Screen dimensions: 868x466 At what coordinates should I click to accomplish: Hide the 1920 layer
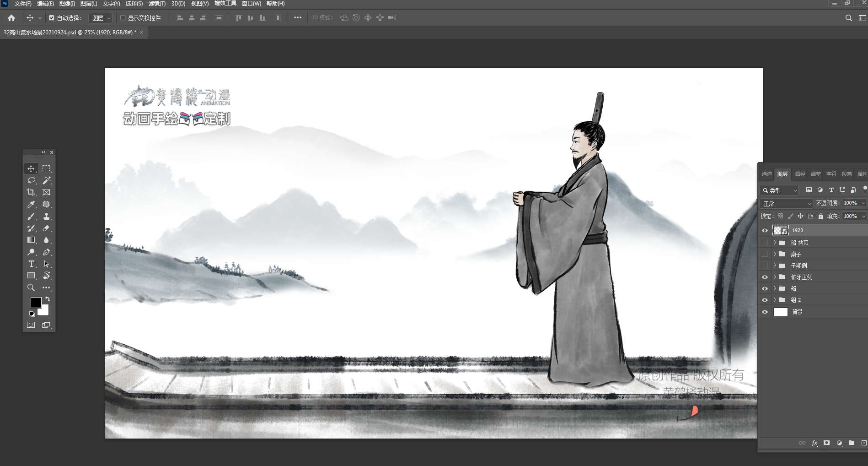[765, 231]
